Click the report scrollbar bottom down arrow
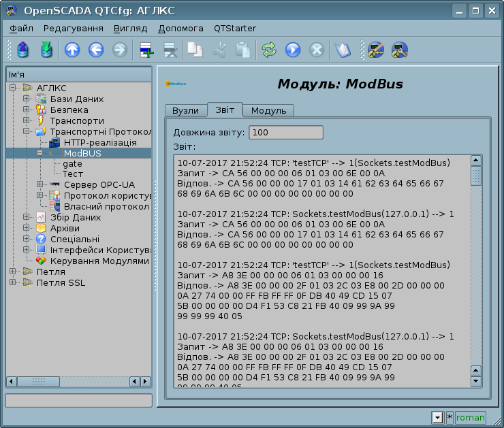 475,382
